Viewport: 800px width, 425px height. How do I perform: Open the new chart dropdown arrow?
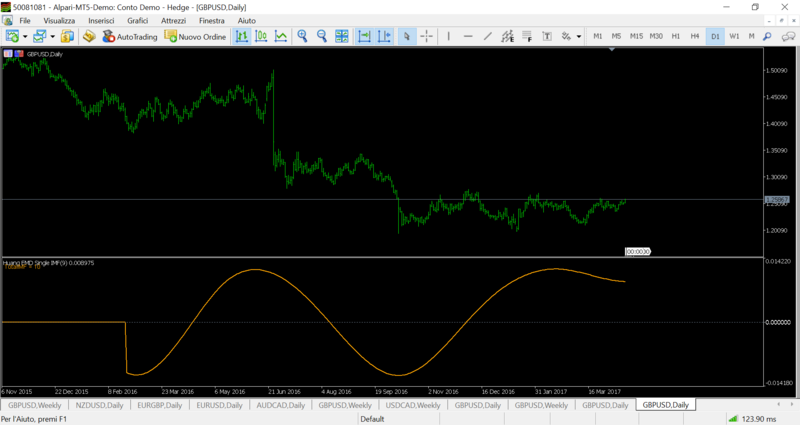click(x=25, y=36)
